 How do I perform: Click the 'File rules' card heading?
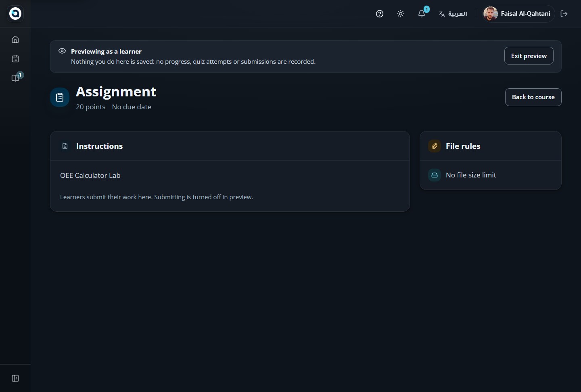click(463, 146)
